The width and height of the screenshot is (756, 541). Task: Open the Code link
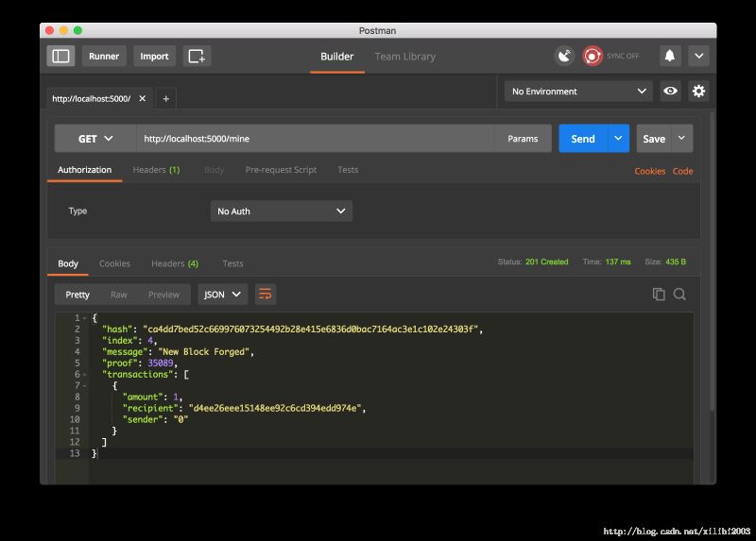click(682, 171)
